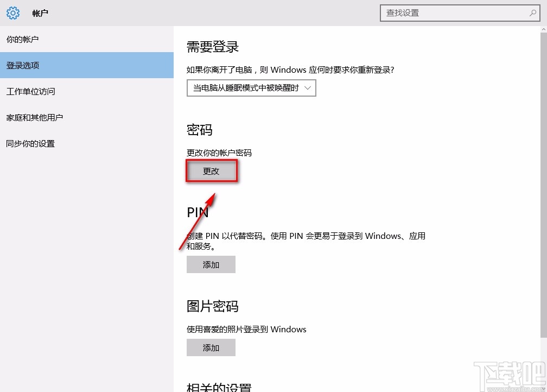Click the scrollbar up arrow

pyautogui.click(x=543, y=29)
